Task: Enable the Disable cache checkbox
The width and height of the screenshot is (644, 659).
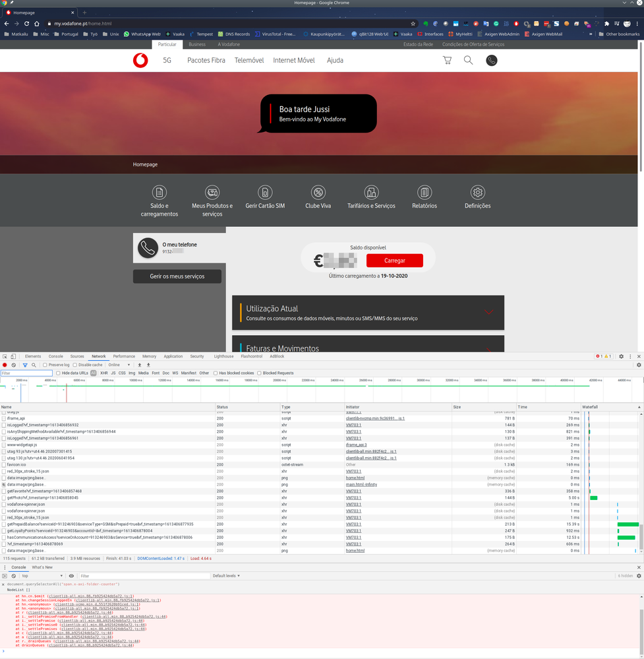Action: point(74,364)
